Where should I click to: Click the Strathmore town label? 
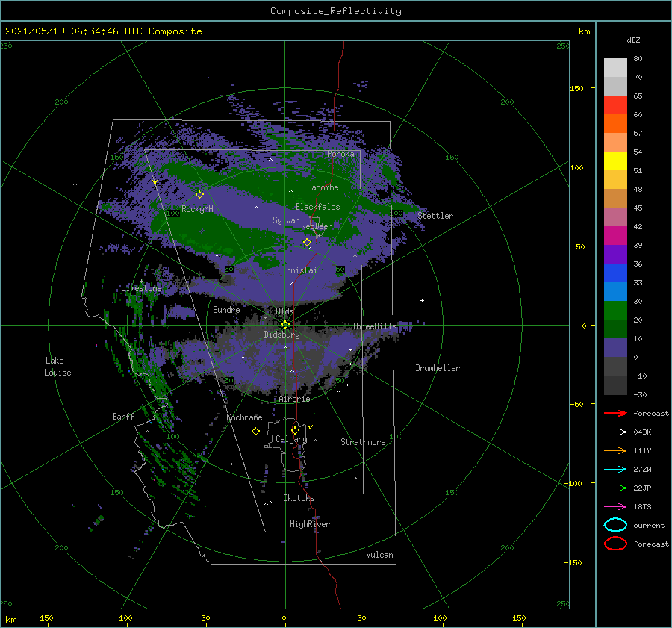[363, 442]
